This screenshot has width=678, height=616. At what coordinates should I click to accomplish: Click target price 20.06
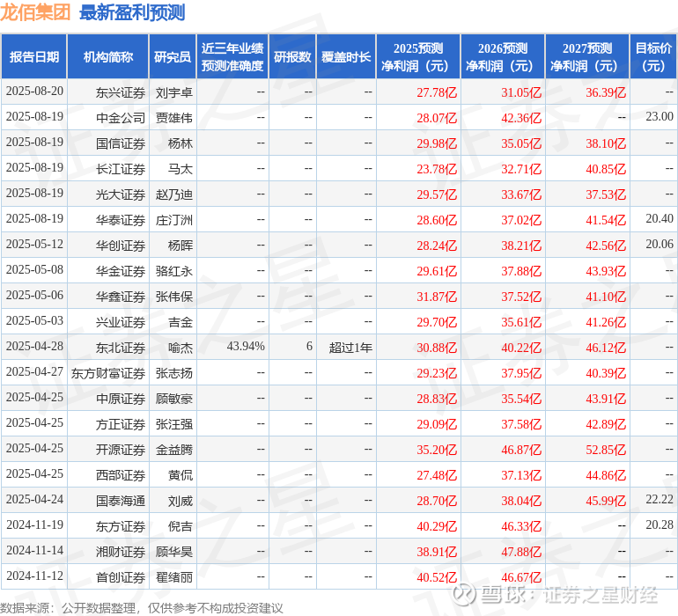[x=660, y=245]
